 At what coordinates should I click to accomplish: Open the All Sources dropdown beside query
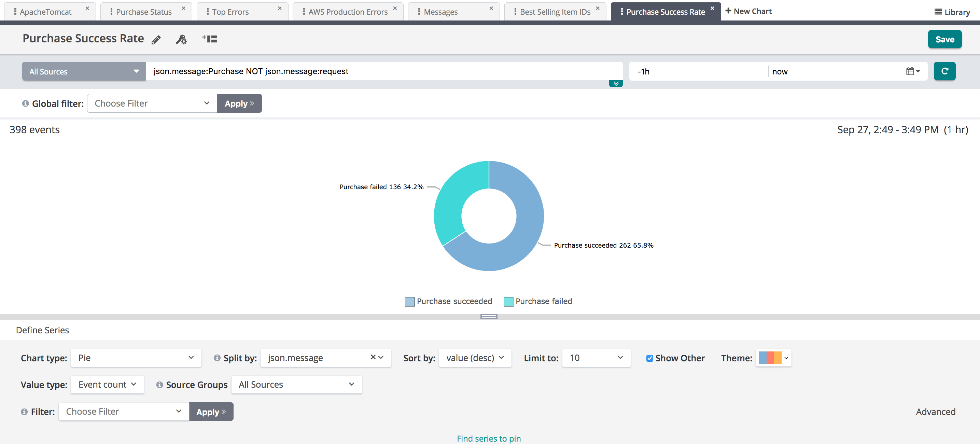[84, 71]
